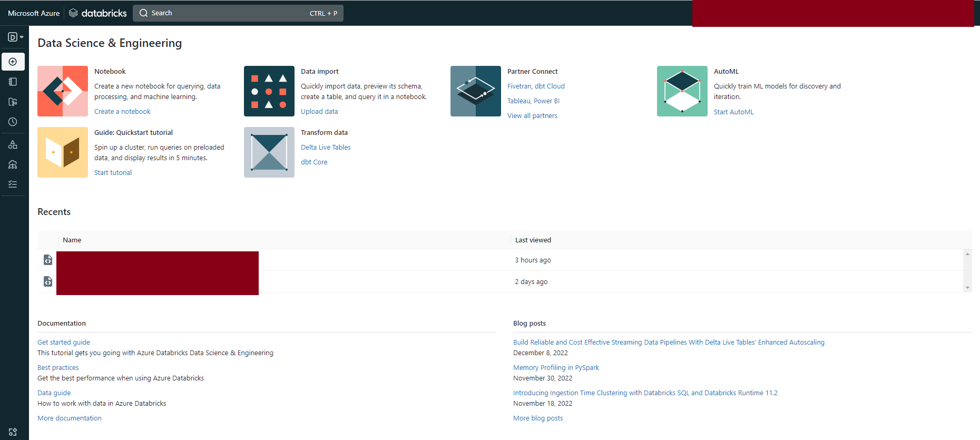Click the Partner Connect tile image
Image resolution: width=980 pixels, height=440 pixels.
tap(476, 91)
